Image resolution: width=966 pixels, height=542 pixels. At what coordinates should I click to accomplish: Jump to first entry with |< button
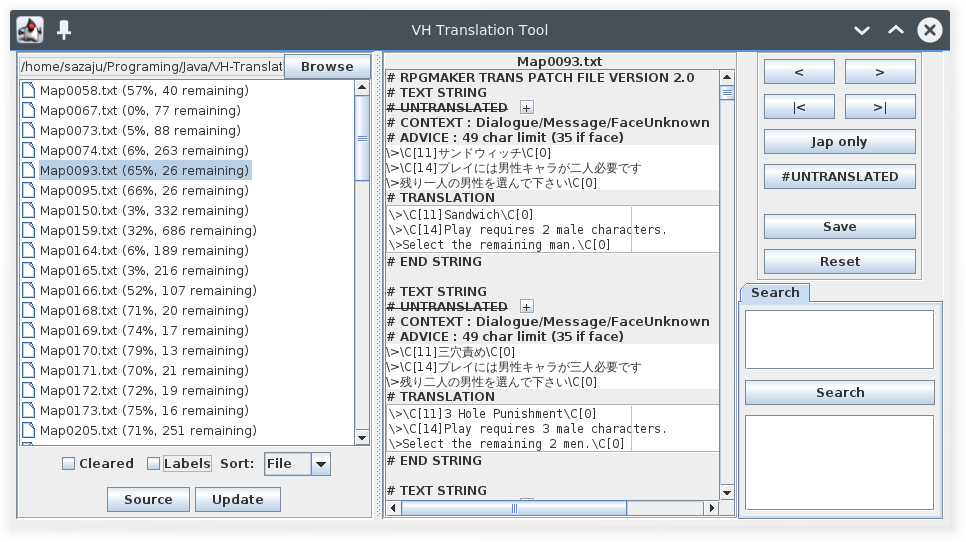coord(799,107)
